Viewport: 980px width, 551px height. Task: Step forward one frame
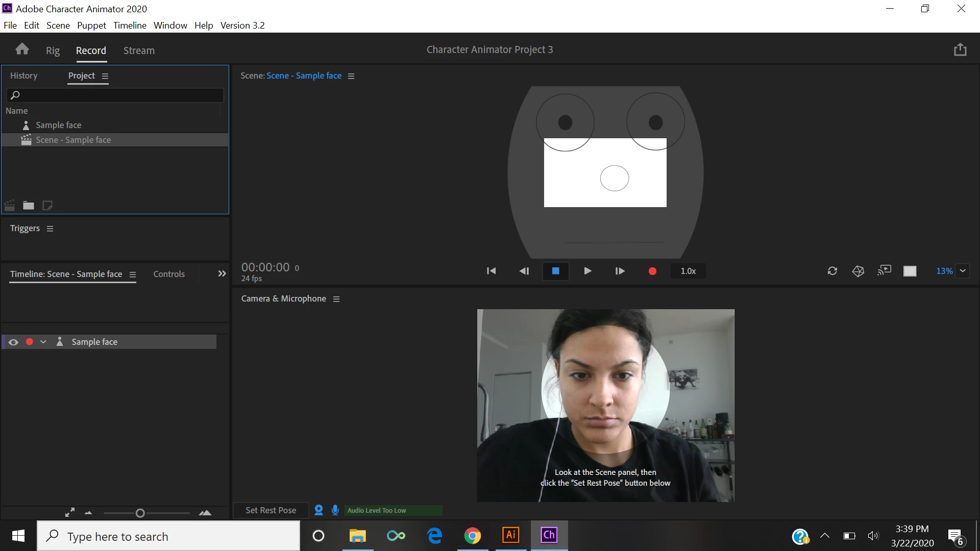tap(620, 271)
